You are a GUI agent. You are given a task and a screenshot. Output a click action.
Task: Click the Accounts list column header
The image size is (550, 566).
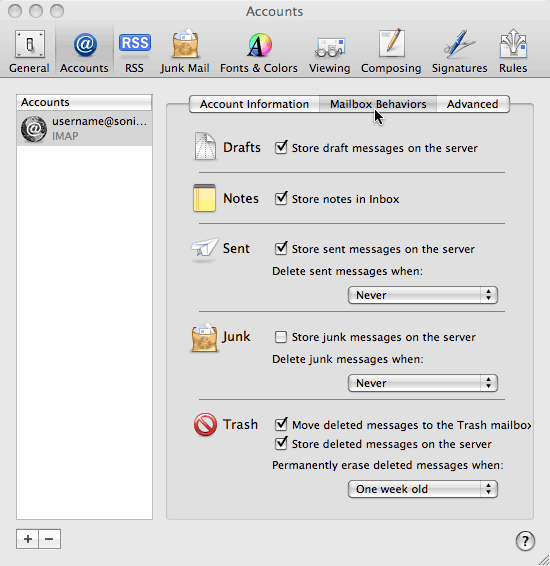tap(84, 102)
